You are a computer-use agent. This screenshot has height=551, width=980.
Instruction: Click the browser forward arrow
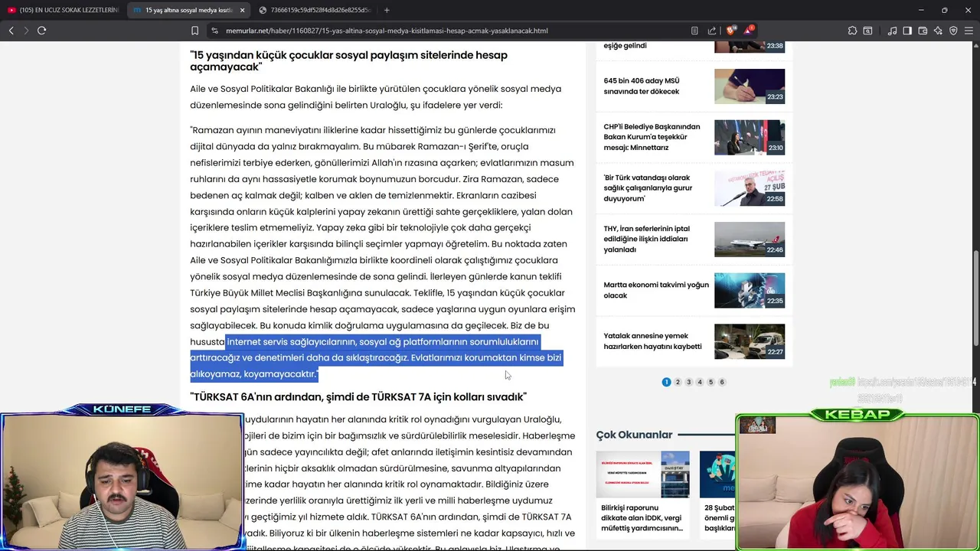26,31
